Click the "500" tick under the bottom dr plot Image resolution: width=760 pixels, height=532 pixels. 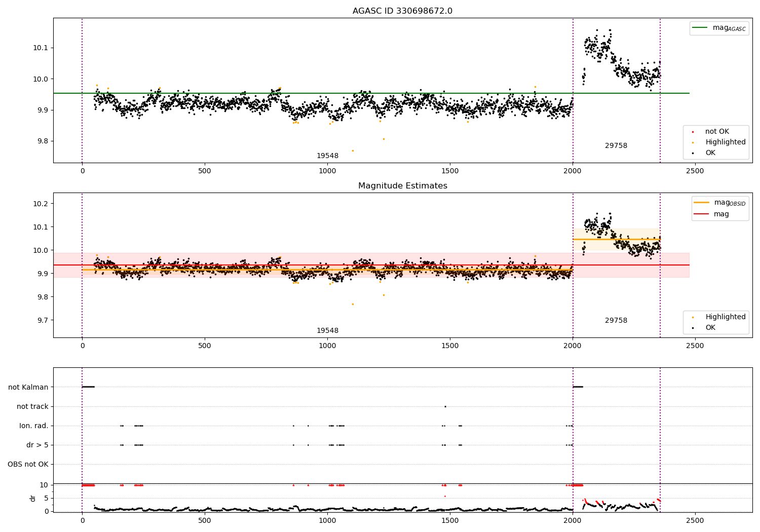pyautogui.click(x=205, y=521)
